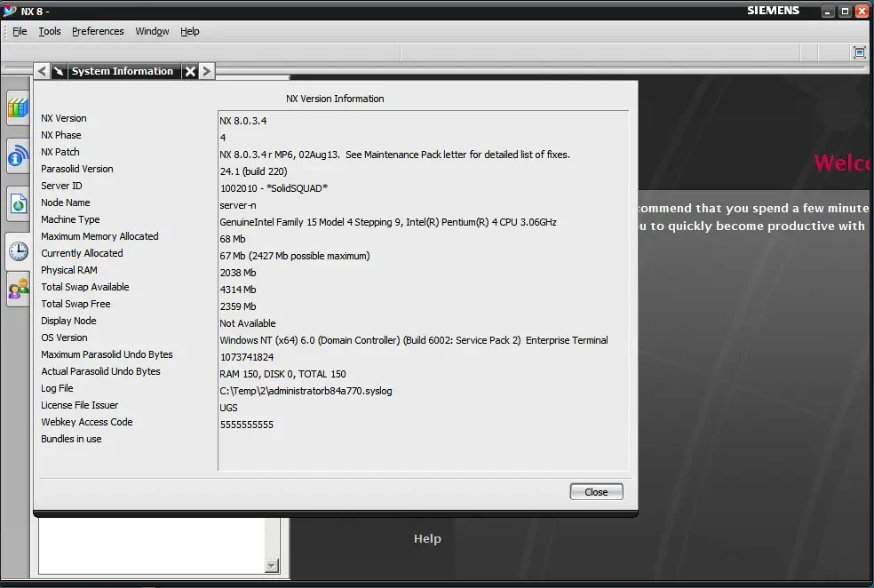The width and height of the screenshot is (874, 588).
Task: Open the Preferences menu
Action: [x=98, y=31]
